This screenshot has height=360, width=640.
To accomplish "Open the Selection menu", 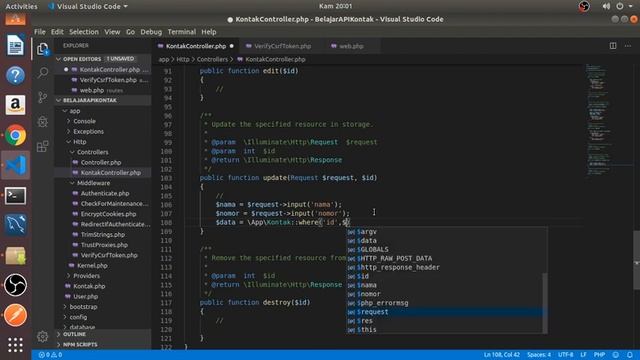I will [84, 32].
